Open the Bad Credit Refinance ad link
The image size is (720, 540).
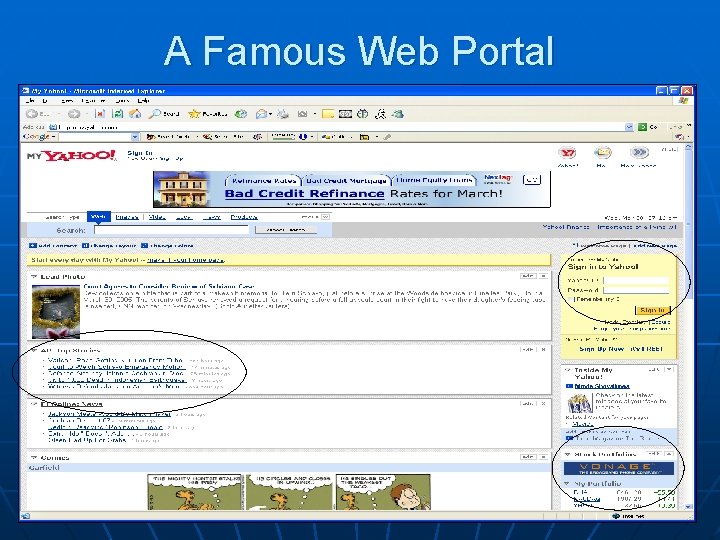304,194
